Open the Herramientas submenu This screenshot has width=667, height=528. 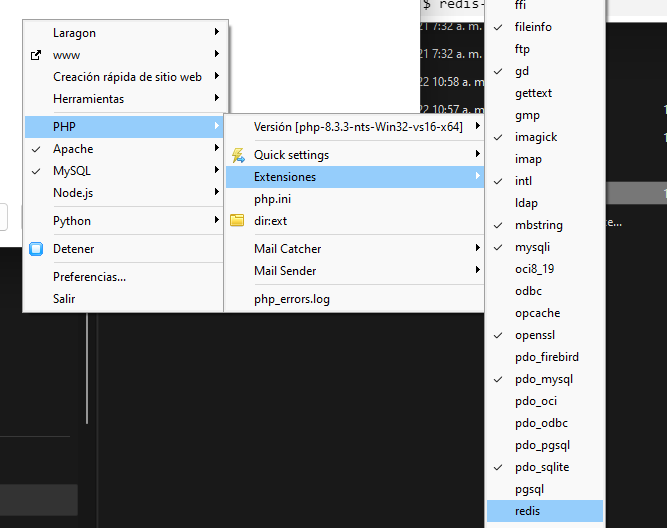pyautogui.click(x=124, y=99)
